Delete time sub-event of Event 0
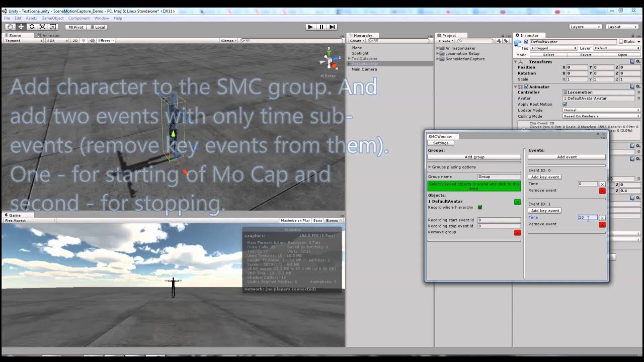The height and width of the screenshot is (362, 644). [602, 184]
